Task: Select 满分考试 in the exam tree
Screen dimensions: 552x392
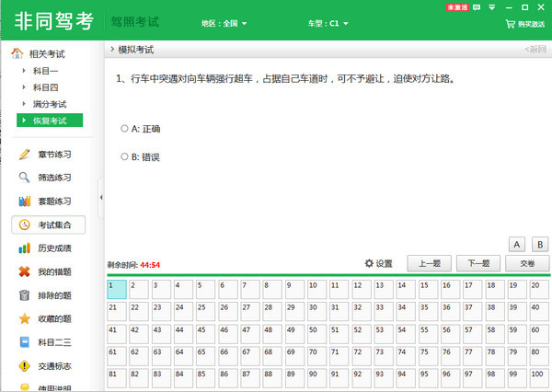Action: pos(51,104)
